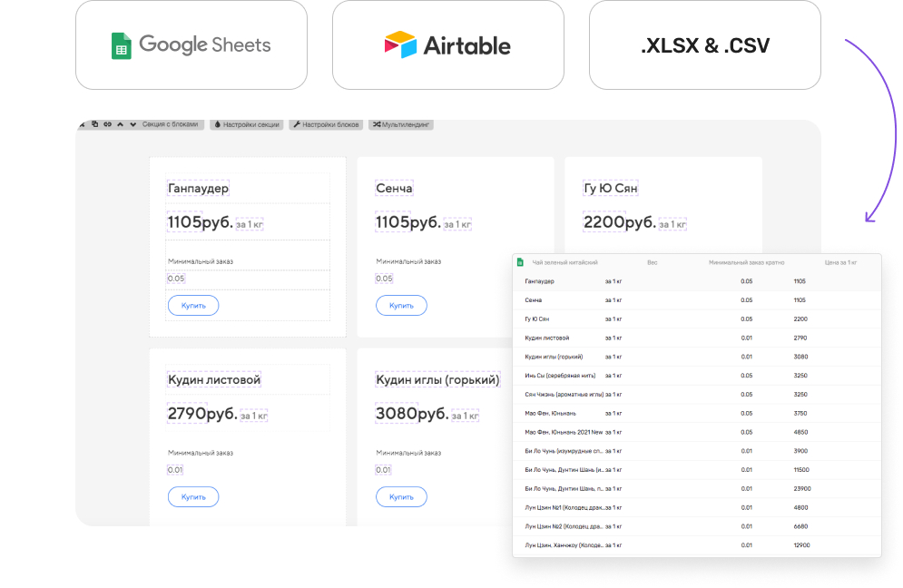Click the Чай зеленый китайский column header
This screenshot has width=903, height=588.
click(564, 262)
